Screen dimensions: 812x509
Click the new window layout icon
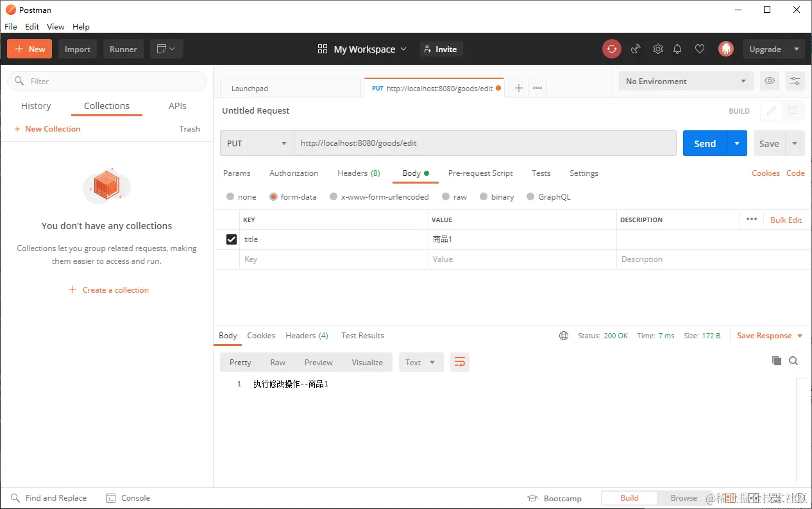click(x=166, y=49)
